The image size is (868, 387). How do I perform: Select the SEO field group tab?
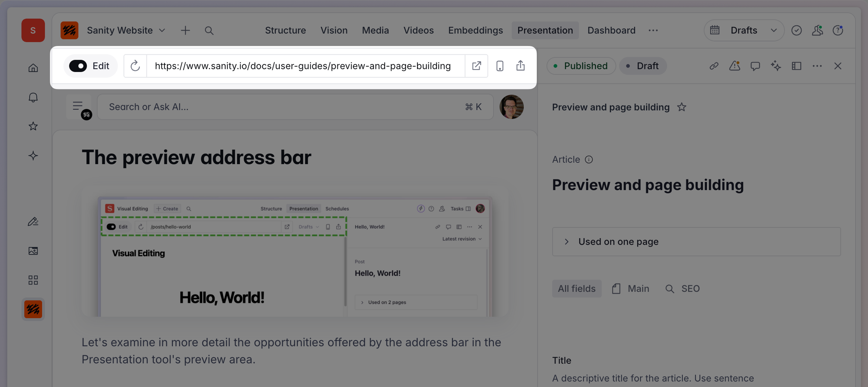pos(683,289)
